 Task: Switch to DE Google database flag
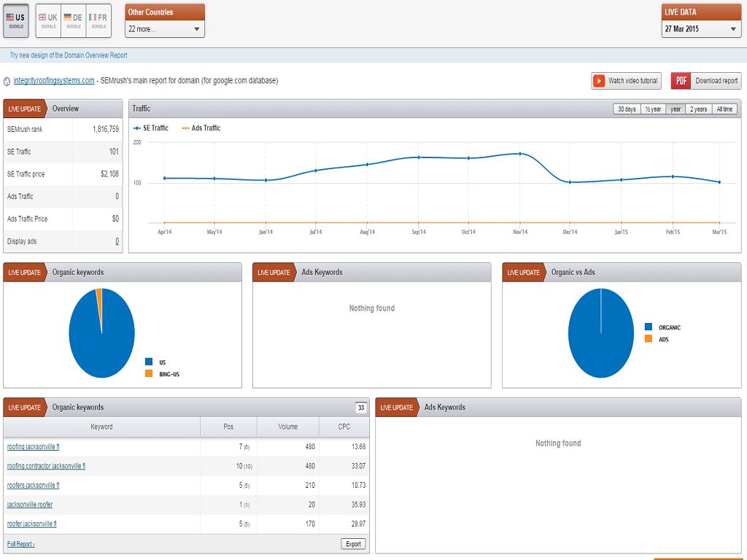73,20
